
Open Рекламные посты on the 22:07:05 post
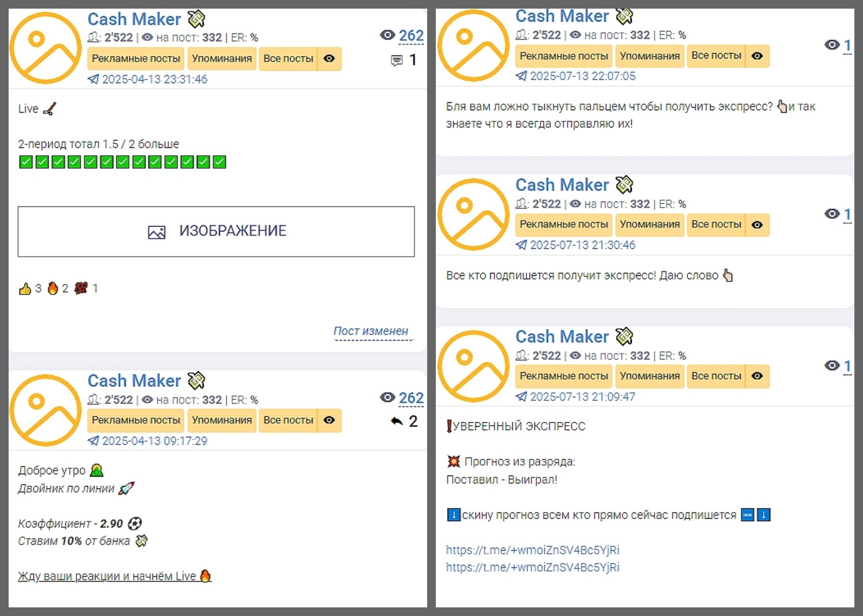[563, 56]
